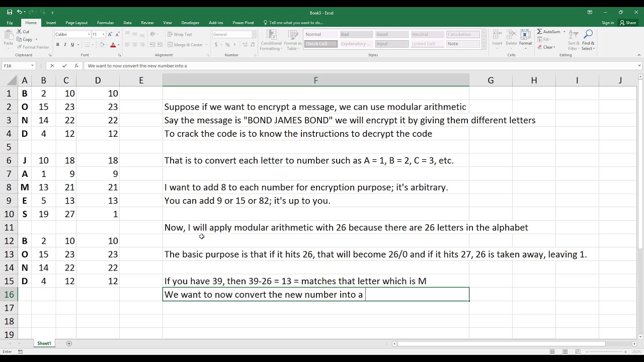Image resolution: width=644 pixels, height=362 pixels.
Task: Switch to the Insert ribbon tab
Action: coord(51,23)
